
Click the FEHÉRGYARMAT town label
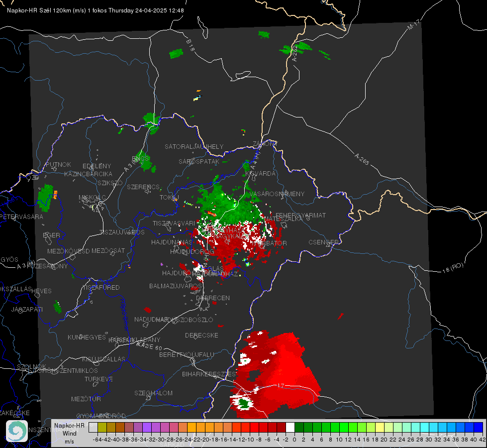[x=300, y=215]
